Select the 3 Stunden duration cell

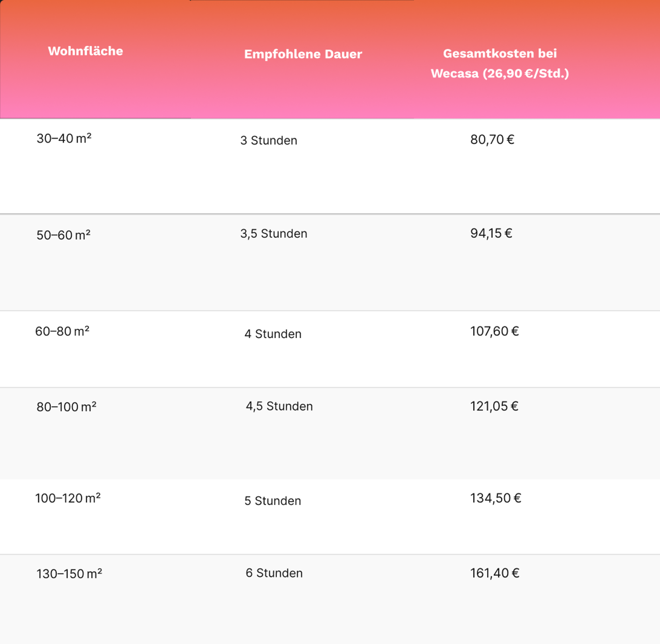[268, 140]
